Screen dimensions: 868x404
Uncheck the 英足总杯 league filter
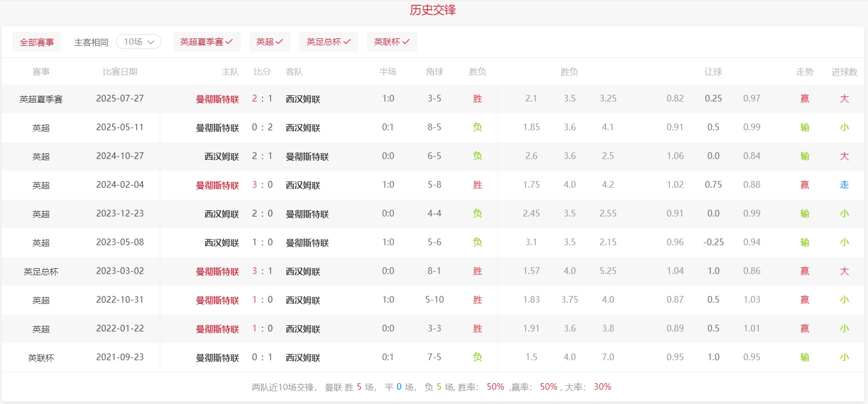pos(328,42)
